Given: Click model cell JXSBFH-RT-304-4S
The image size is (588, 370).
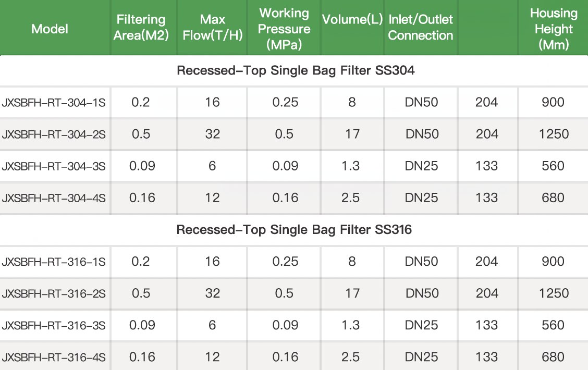Looking at the screenshot, I should click(x=54, y=198).
